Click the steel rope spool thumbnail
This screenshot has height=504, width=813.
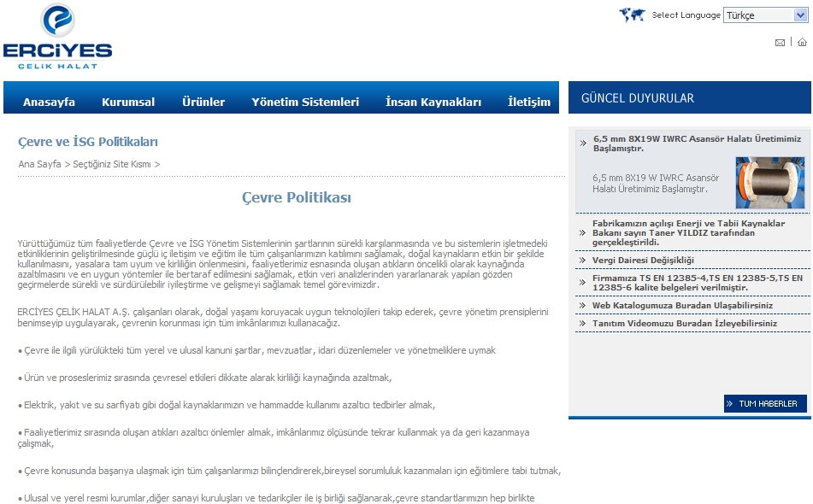coord(770,183)
